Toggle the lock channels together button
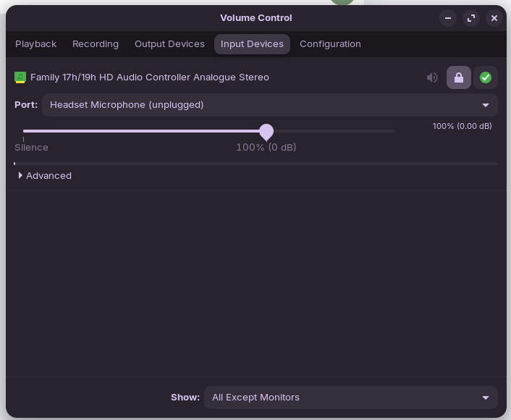The image size is (511, 420). [459, 77]
